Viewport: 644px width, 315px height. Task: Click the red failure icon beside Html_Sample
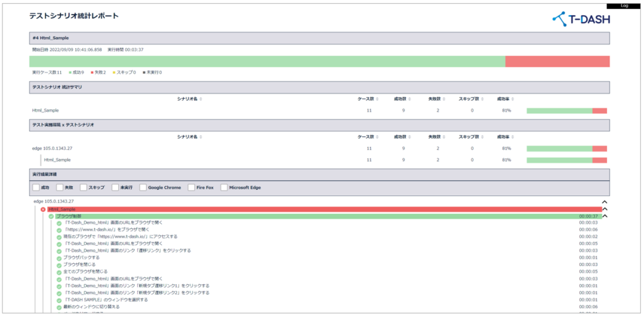(x=43, y=209)
